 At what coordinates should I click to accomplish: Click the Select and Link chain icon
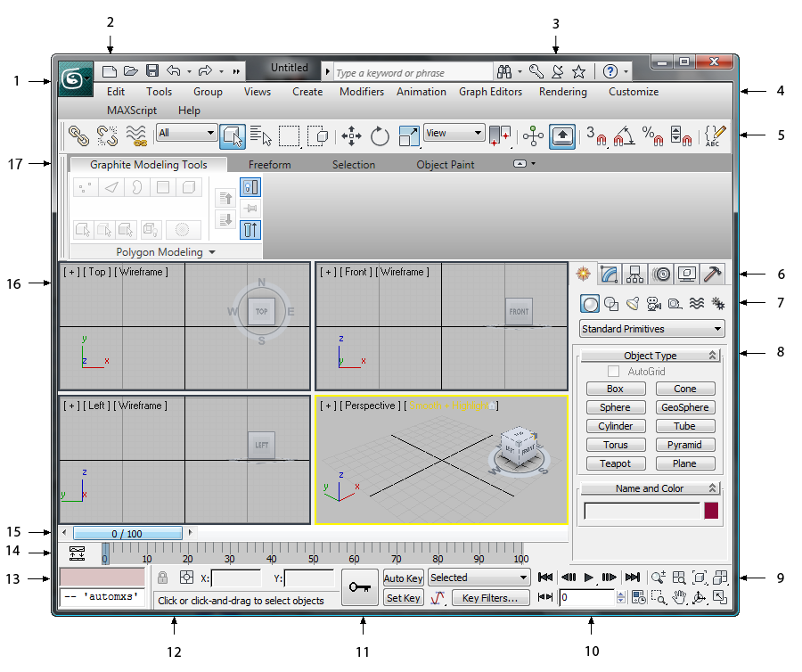tap(78, 135)
